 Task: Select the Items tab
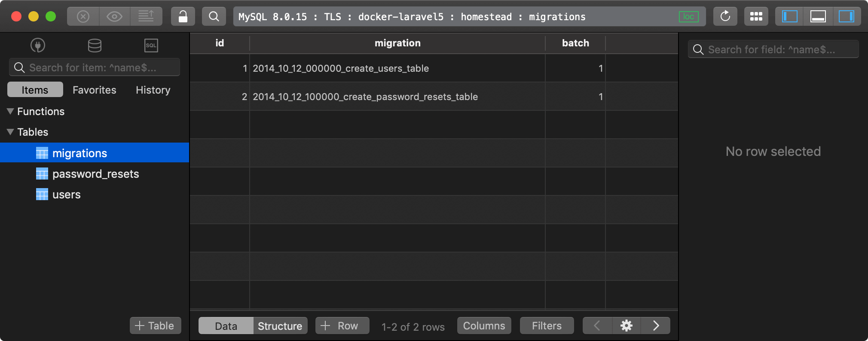(35, 90)
